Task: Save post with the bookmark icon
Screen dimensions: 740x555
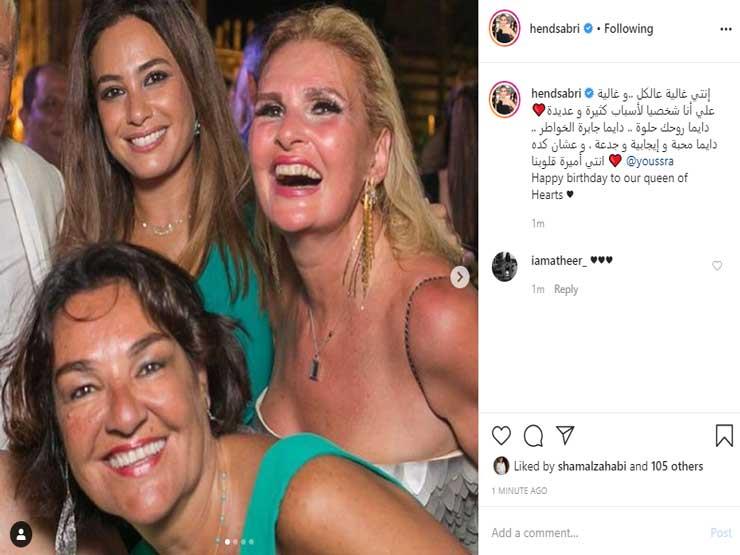Action: (724, 435)
